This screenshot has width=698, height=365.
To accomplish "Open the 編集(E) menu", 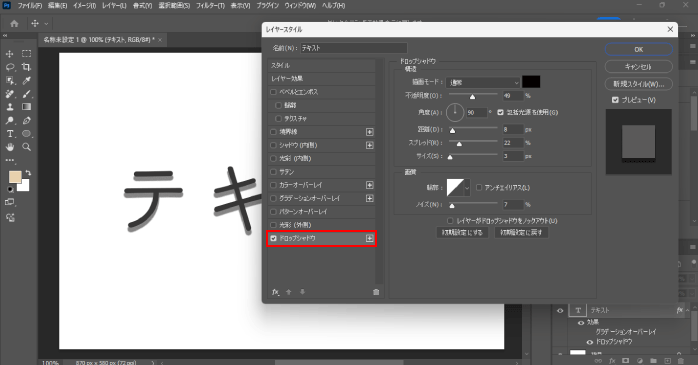I will point(57,6).
